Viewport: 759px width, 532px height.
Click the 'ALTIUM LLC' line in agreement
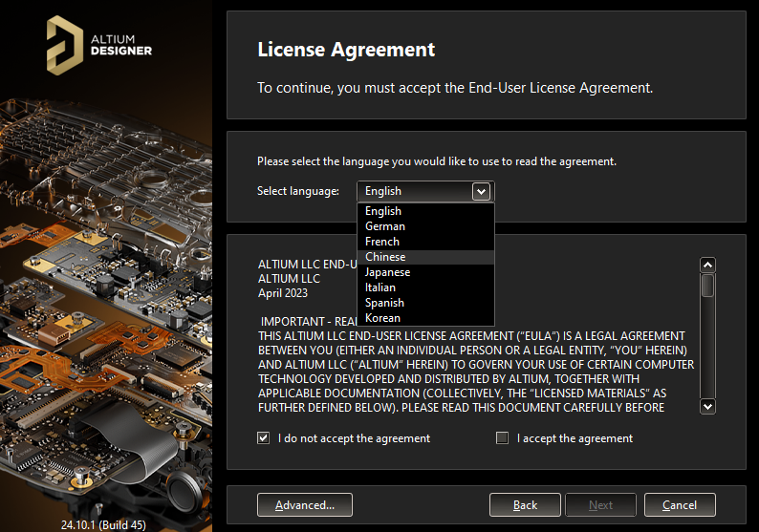point(289,279)
